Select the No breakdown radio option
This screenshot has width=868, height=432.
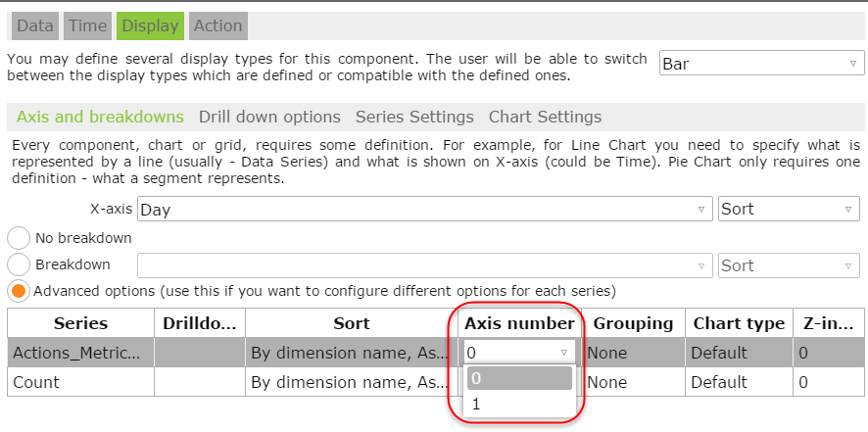[x=19, y=238]
